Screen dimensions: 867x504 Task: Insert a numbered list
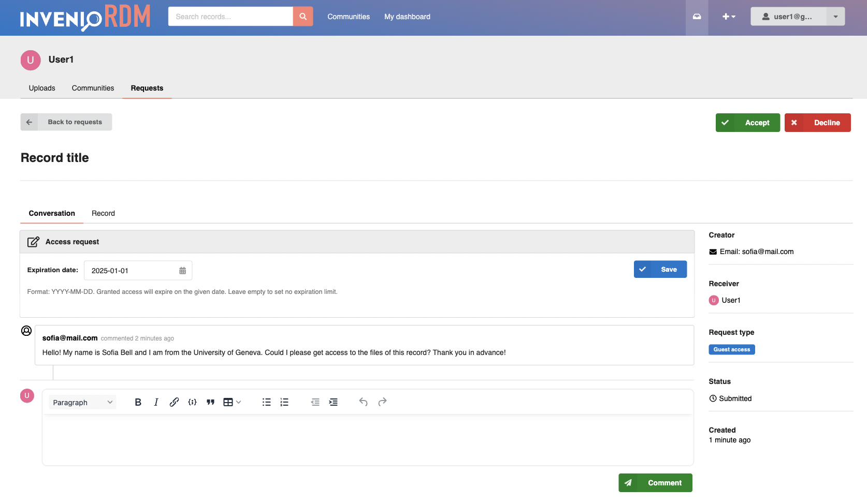[284, 402]
